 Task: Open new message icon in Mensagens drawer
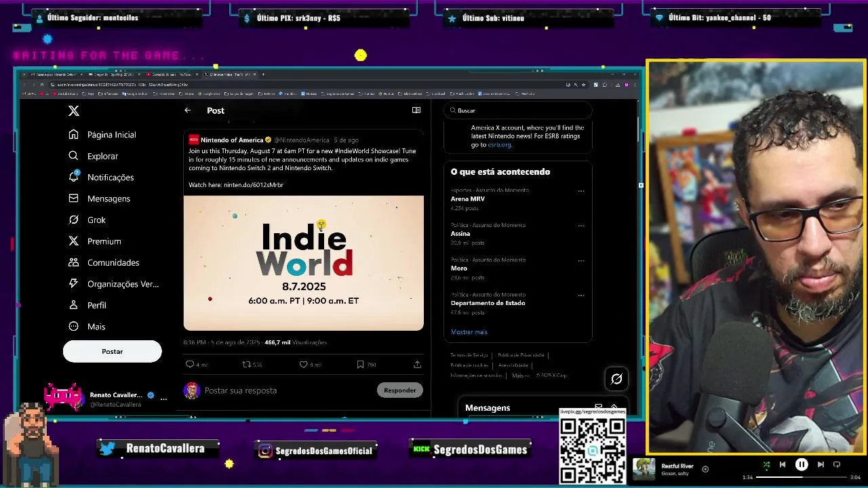[598, 407]
